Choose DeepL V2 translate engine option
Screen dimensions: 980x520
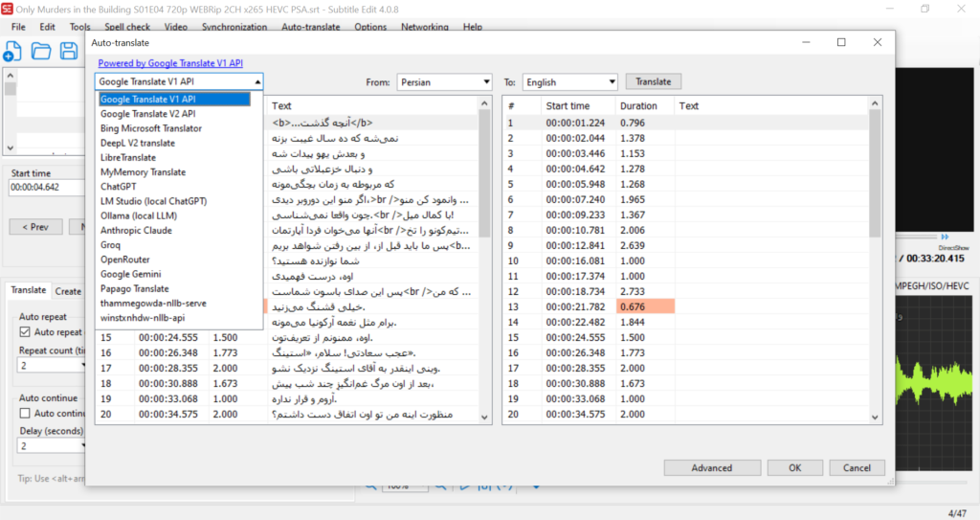[x=138, y=143]
